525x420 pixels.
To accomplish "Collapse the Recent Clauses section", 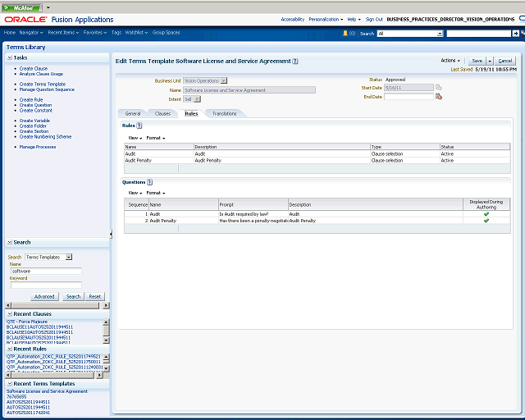I will [10, 314].
